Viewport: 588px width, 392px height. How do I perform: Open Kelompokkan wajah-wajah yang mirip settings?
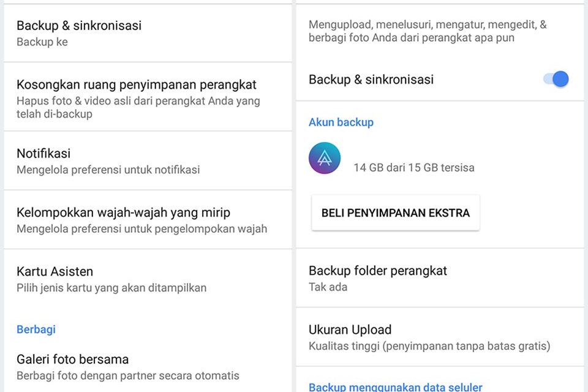tap(123, 212)
